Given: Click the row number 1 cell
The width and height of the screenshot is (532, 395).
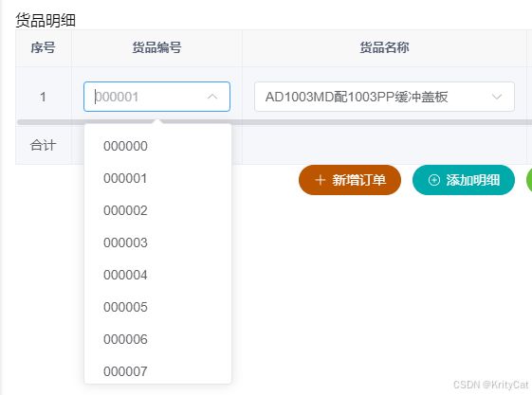Looking at the screenshot, I should click(43, 97).
